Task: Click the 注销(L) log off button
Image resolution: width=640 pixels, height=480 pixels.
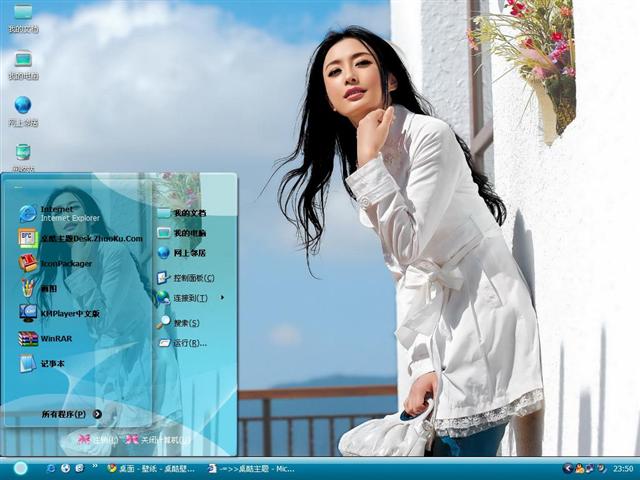Action: pos(98,440)
